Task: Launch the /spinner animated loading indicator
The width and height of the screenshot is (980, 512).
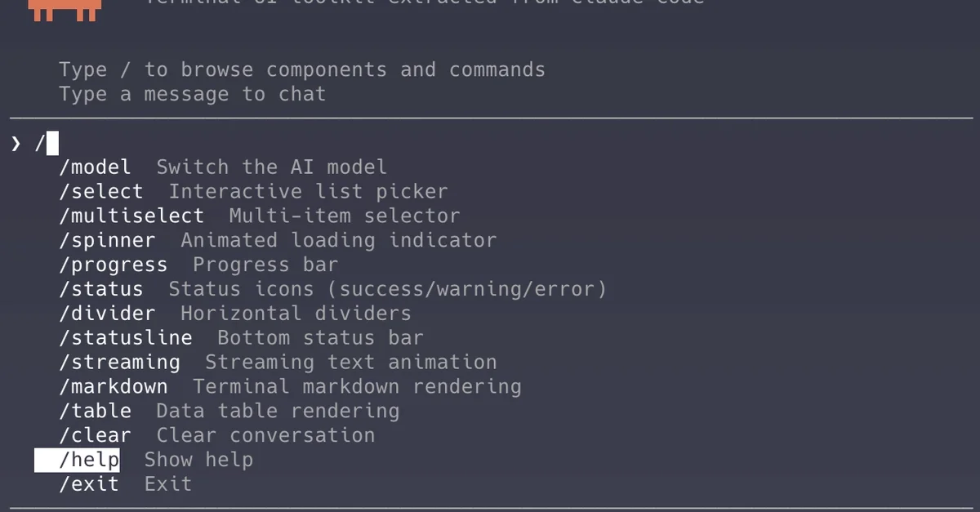Action: tap(107, 240)
